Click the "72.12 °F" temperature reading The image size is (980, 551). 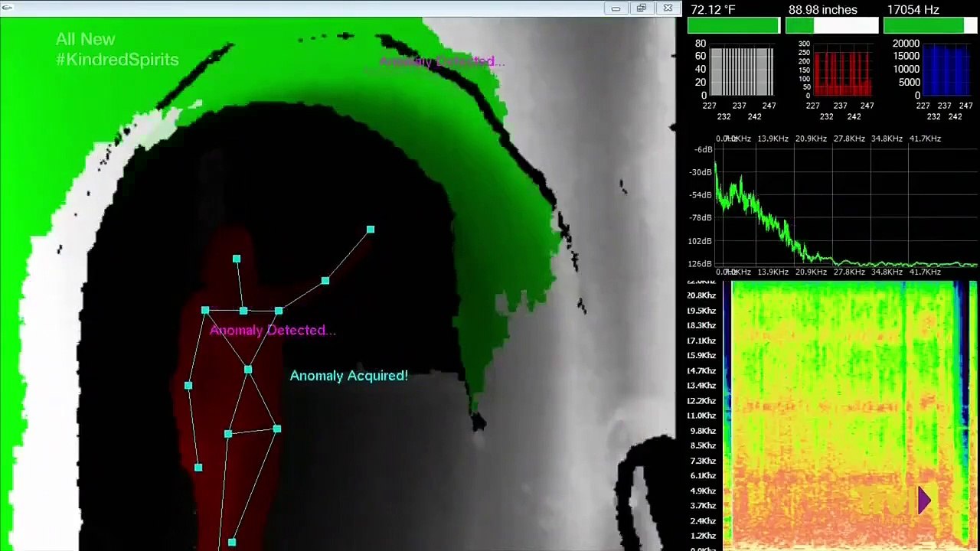click(713, 10)
